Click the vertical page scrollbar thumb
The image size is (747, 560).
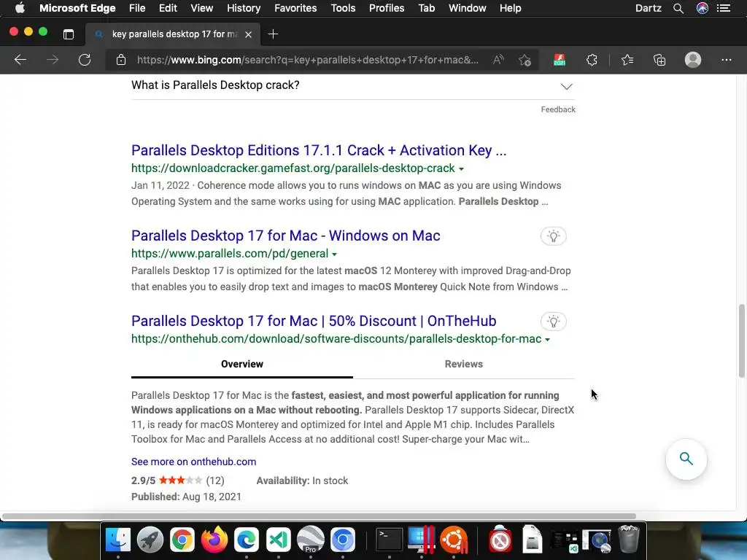(741, 341)
